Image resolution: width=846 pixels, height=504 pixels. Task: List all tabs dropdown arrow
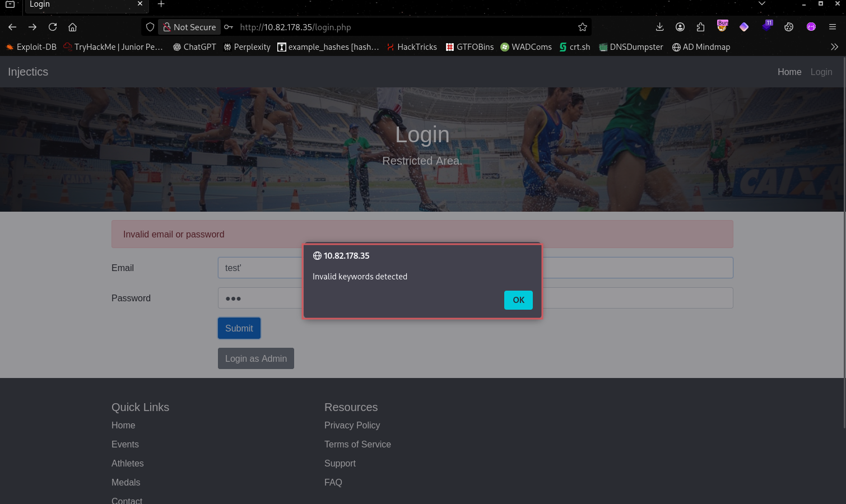pos(762,4)
